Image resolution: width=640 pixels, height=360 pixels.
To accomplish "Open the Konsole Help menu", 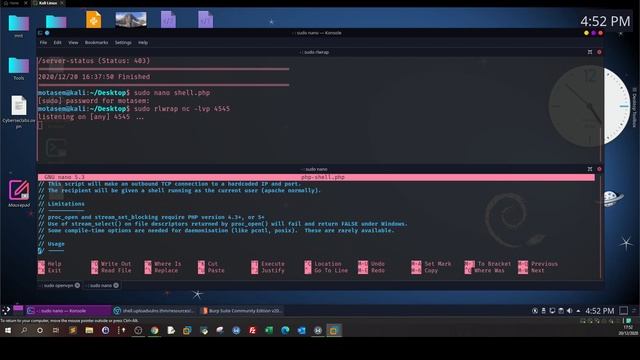I will point(143,42).
